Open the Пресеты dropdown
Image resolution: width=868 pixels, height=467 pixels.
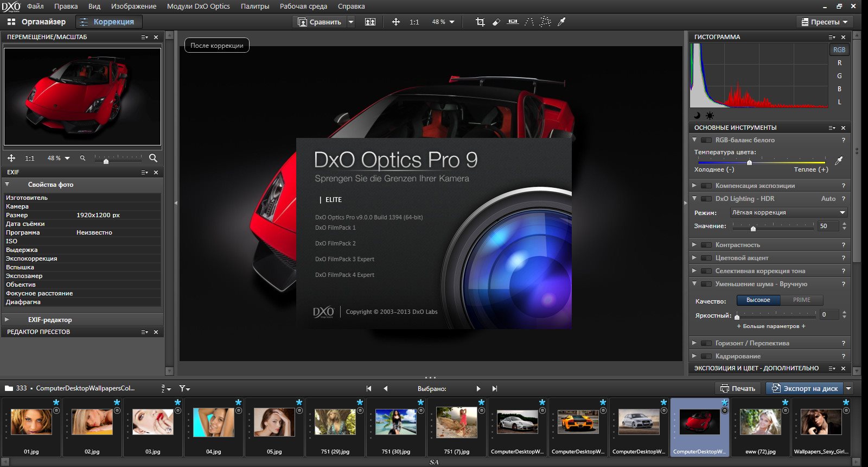(825, 22)
